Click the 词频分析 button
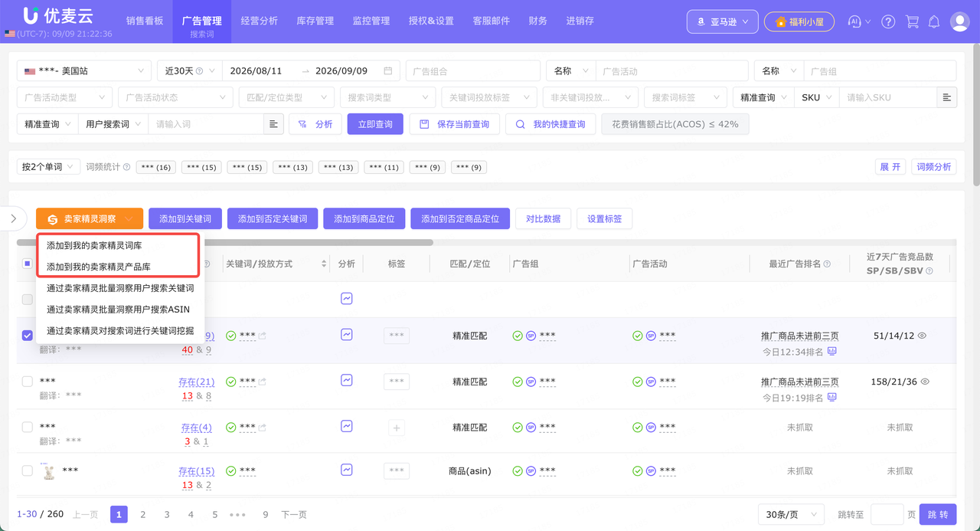Image resolution: width=980 pixels, height=531 pixels. click(933, 166)
